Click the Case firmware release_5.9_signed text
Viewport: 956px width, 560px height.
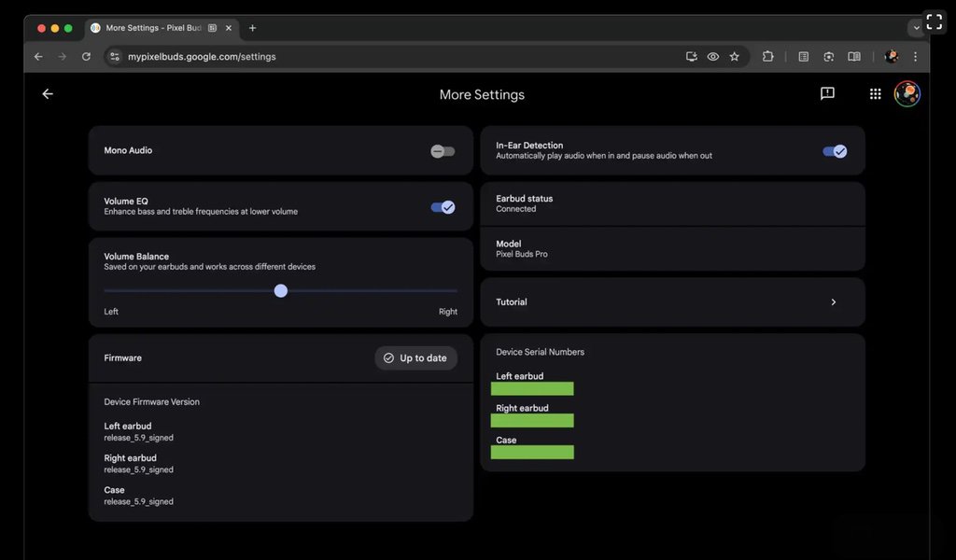click(x=138, y=501)
